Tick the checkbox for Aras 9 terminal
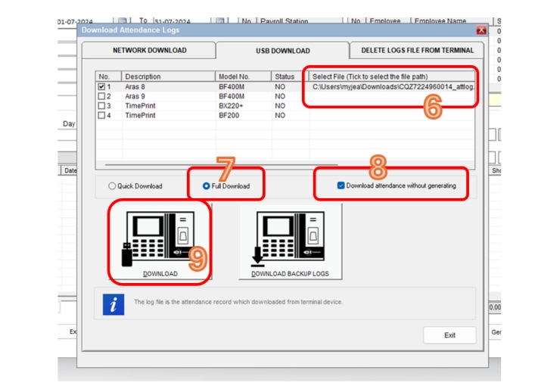This screenshot has width=560, height=392. (x=102, y=97)
